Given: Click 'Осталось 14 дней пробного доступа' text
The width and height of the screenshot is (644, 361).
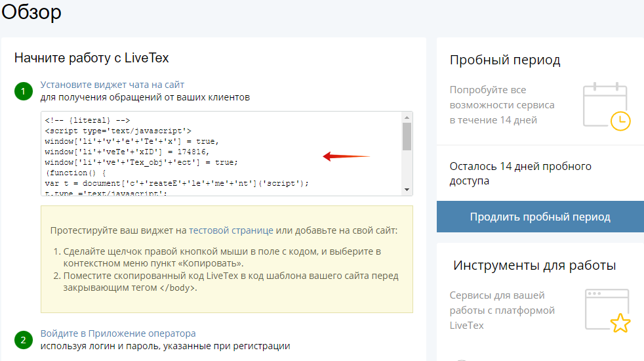Looking at the screenshot, I should 520,173.
